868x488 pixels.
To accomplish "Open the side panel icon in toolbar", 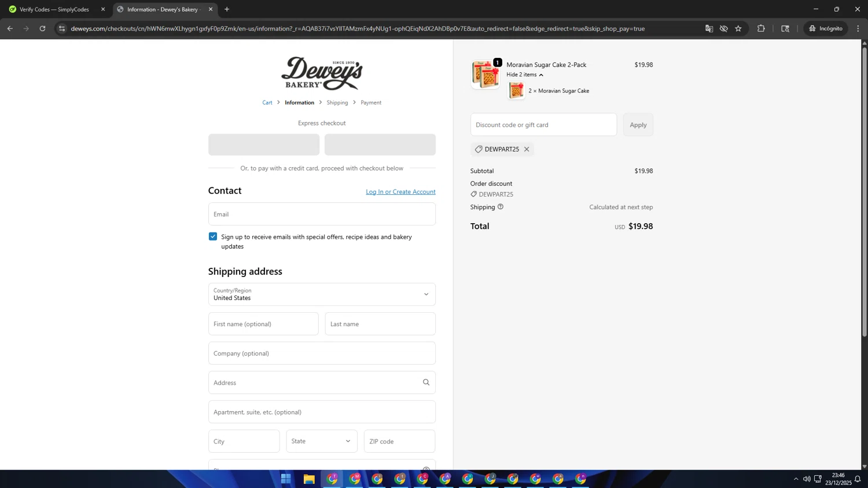I will click(x=785, y=28).
